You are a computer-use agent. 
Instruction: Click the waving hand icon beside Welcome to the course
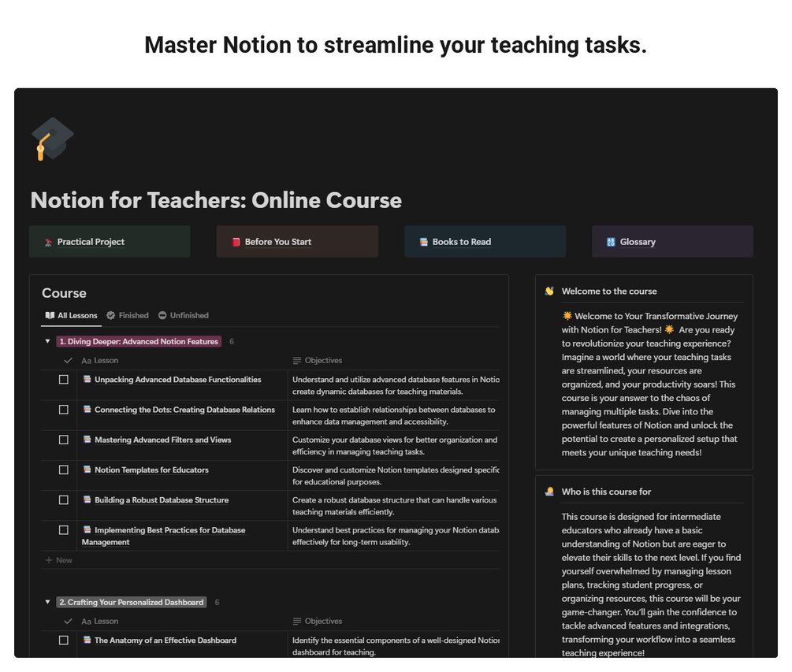pyautogui.click(x=549, y=291)
